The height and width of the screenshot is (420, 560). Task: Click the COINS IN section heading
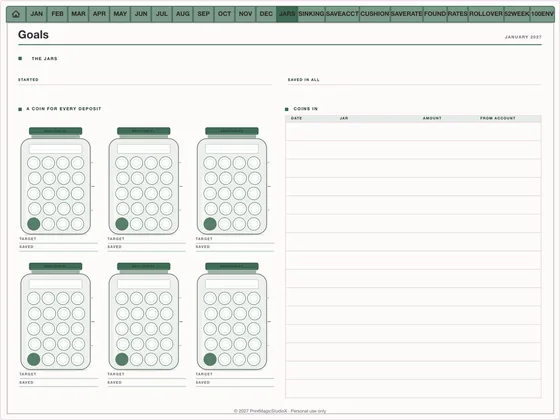[305, 109]
